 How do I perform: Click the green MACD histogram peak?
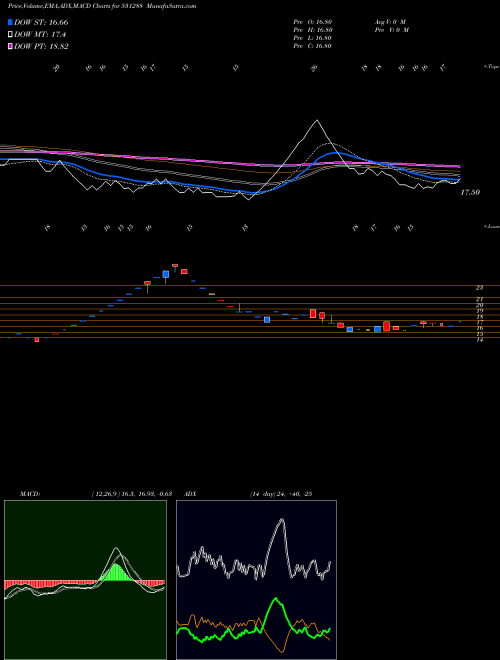click(117, 572)
